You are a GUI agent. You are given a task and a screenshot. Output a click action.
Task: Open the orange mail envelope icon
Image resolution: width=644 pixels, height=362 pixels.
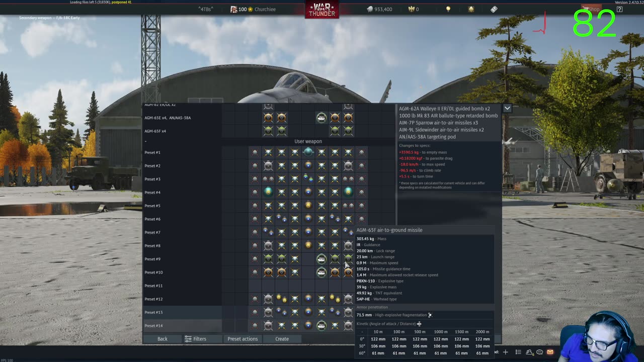(550, 352)
